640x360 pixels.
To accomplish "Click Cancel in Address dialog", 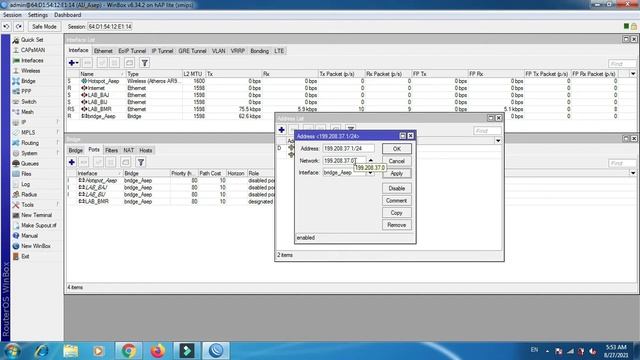I will coord(397,161).
